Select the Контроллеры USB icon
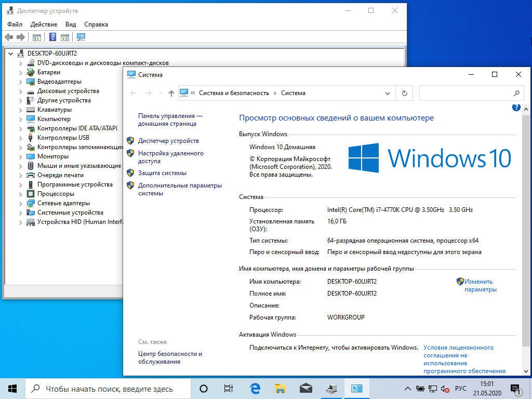The width and height of the screenshot is (532, 399). pyautogui.click(x=31, y=138)
